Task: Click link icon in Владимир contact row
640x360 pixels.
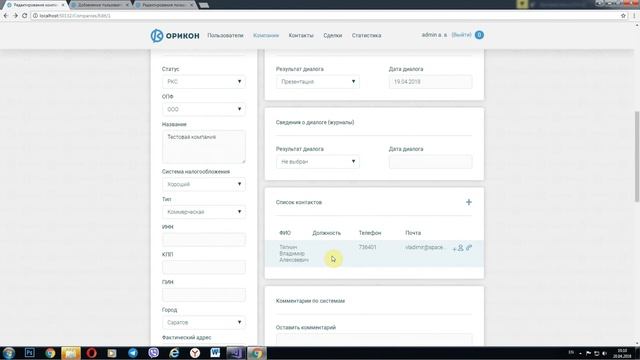Action: tap(469, 247)
